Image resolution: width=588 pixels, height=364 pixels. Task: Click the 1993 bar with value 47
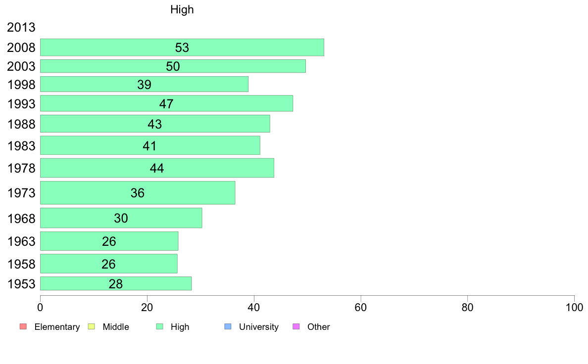coord(166,103)
